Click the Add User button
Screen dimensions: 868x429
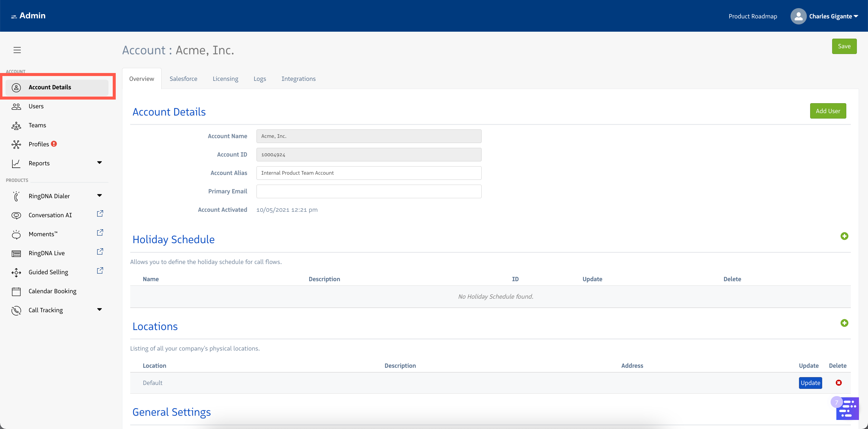click(828, 111)
